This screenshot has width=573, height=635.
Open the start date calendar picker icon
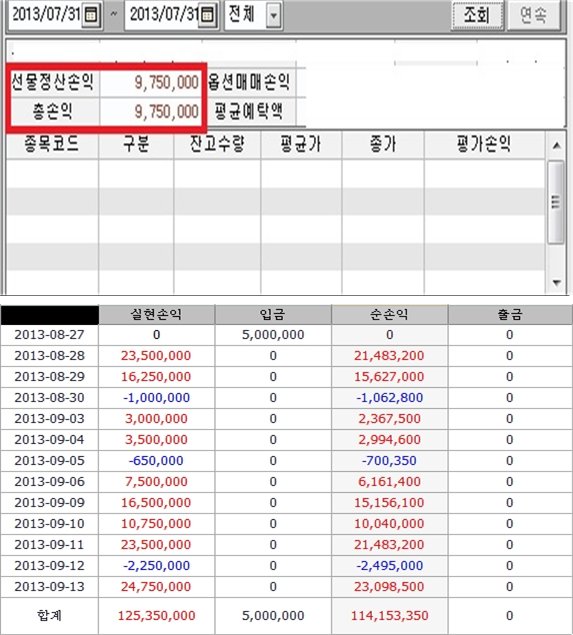[91, 15]
